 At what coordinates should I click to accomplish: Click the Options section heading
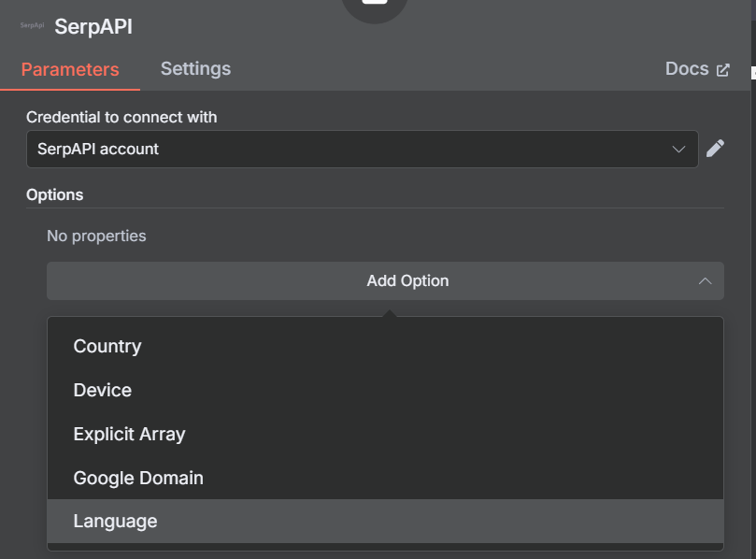[54, 194]
